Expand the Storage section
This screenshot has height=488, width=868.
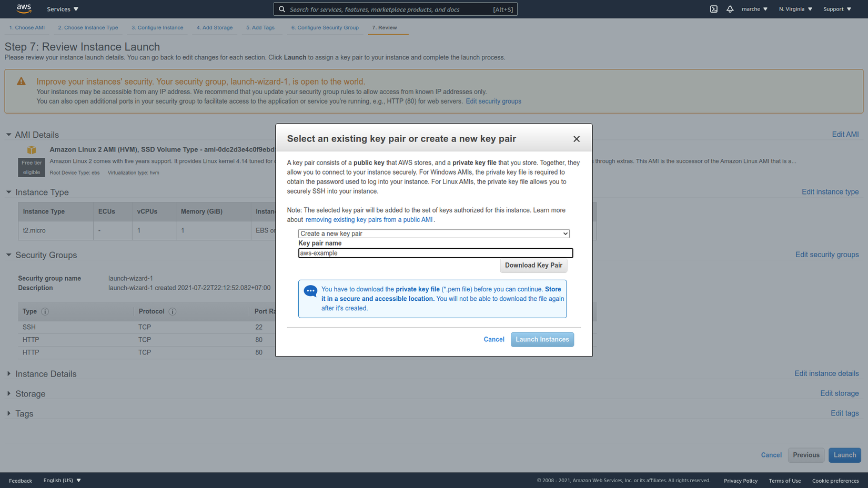[x=9, y=393]
